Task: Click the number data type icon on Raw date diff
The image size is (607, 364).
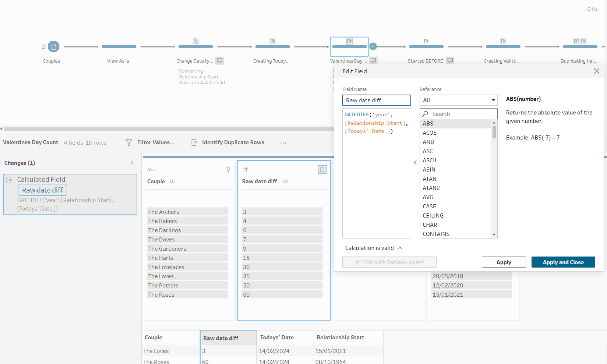Action: (x=246, y=169)
